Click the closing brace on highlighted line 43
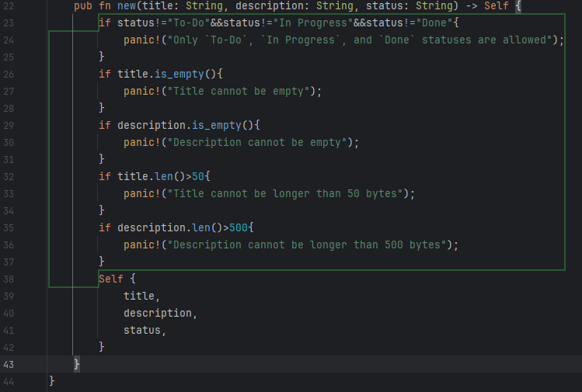This screenshot has width=582, height=392. pyautogui.click(x=76, y=364)
